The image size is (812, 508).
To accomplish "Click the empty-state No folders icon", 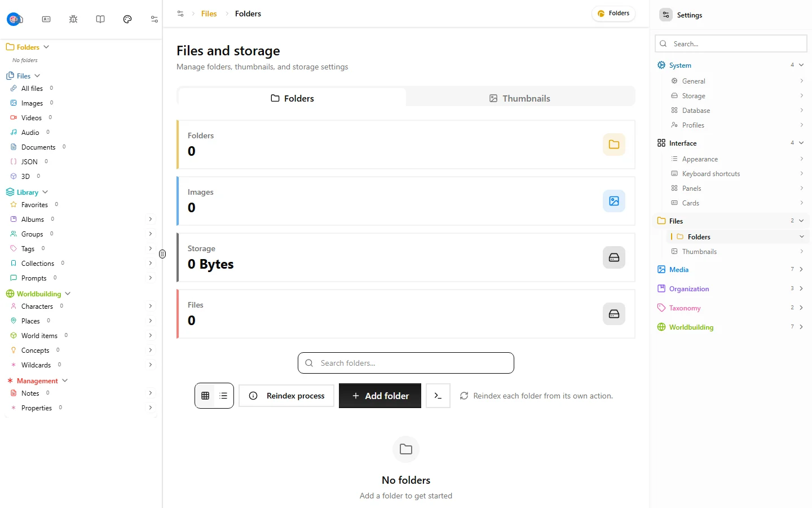I will pyautogui.click(x=406, y=449).
